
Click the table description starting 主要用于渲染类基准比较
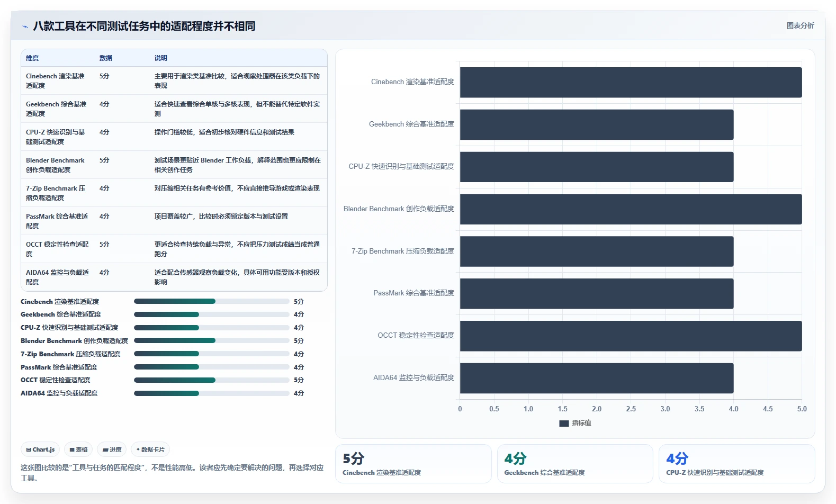tap(237, 80)
